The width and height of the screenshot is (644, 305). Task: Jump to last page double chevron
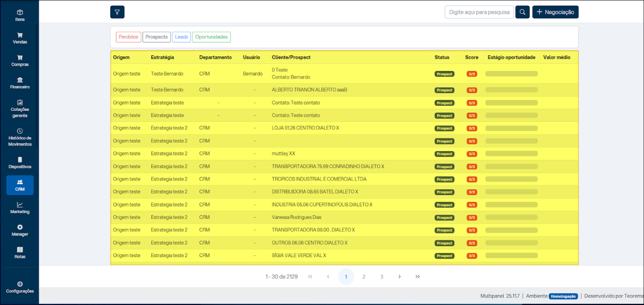click(417, 277)
